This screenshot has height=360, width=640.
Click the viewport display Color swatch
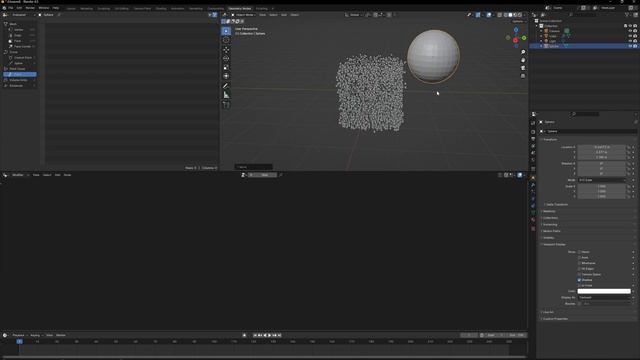[604, 291]
